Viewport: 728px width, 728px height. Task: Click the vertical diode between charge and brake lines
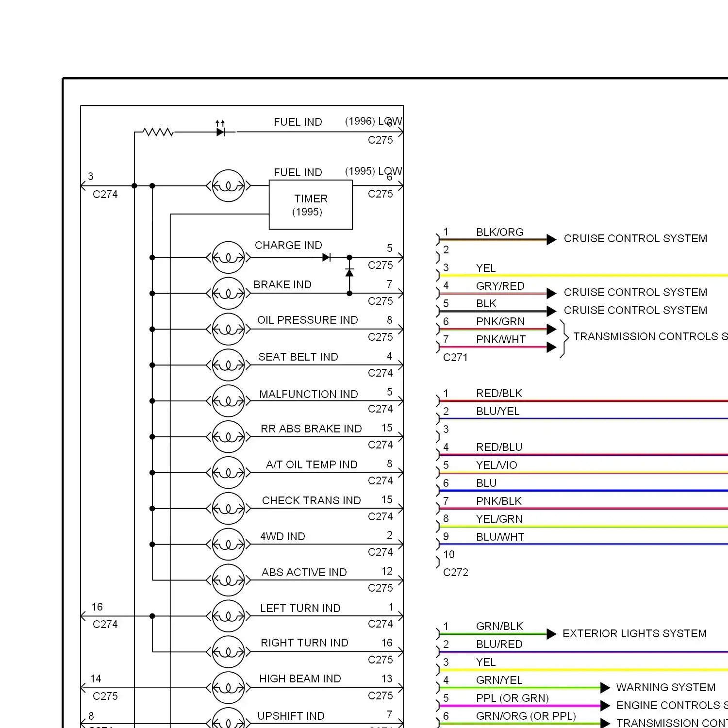[x=349, y=273]
